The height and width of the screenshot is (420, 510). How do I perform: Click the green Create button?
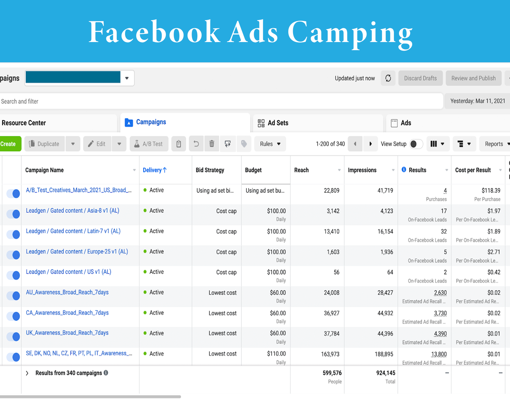coord(8,144)
